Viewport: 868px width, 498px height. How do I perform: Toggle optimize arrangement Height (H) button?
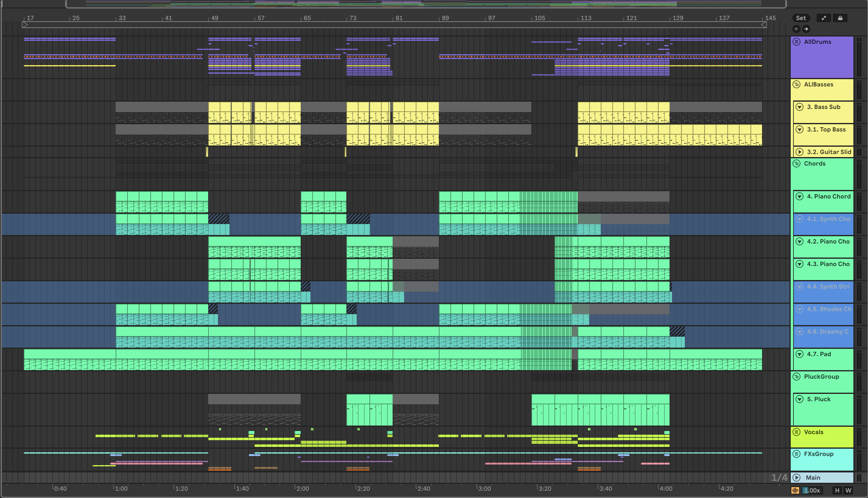837,490
